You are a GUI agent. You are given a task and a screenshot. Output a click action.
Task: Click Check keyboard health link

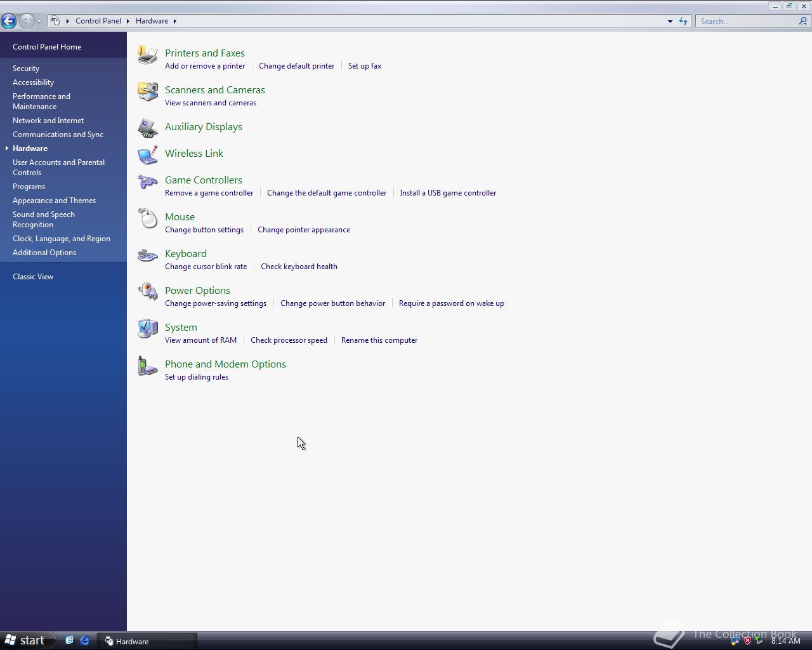[299, 267]
